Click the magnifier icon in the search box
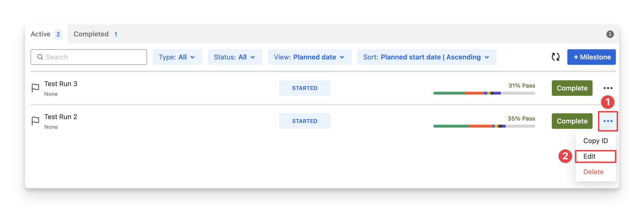Viewport: 644px width, 213px height. point(40,57)
